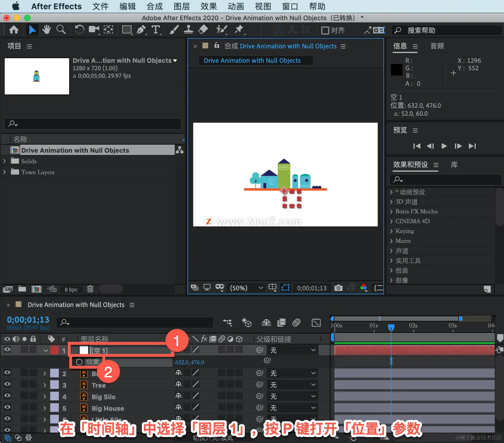
Task: Activate the Selection arrow tool
Action: point(32,30)
